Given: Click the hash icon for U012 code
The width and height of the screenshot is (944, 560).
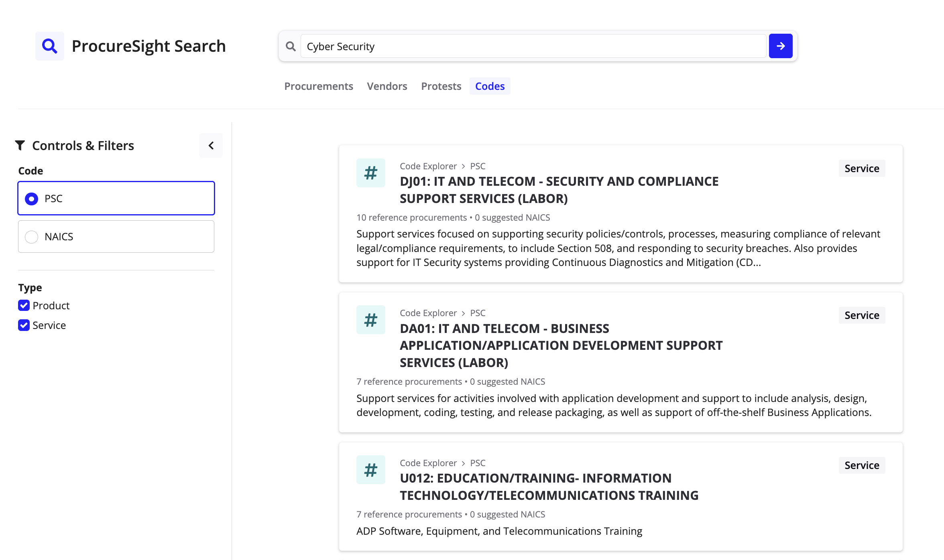Looking at the screenshot, I should pos(370,470).
